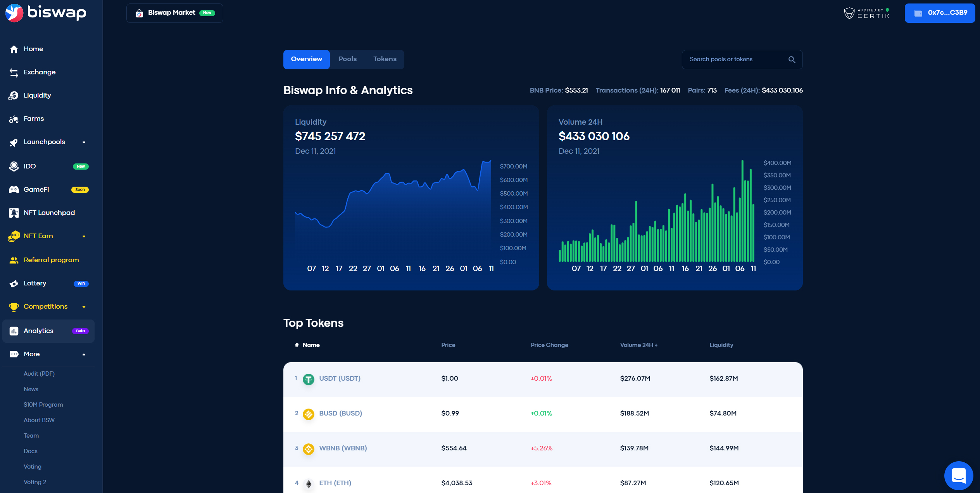Click the More dots icon
Viewport: 980px width, 493px height.
14,354
